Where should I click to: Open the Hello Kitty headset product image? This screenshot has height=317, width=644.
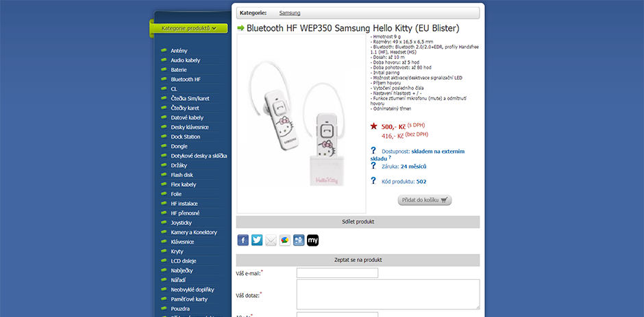tap(301, 124)
